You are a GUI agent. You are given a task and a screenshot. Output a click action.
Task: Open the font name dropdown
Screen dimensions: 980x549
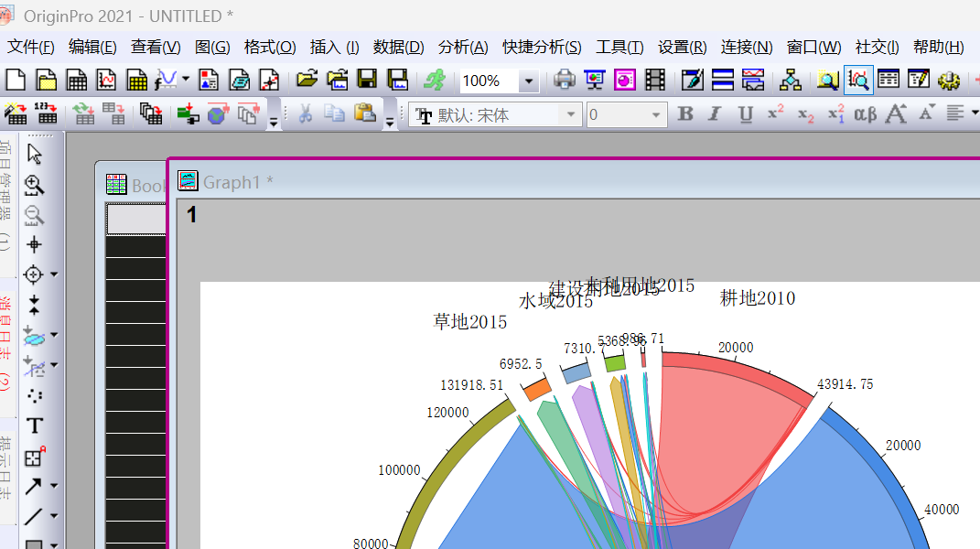[571, 114]
